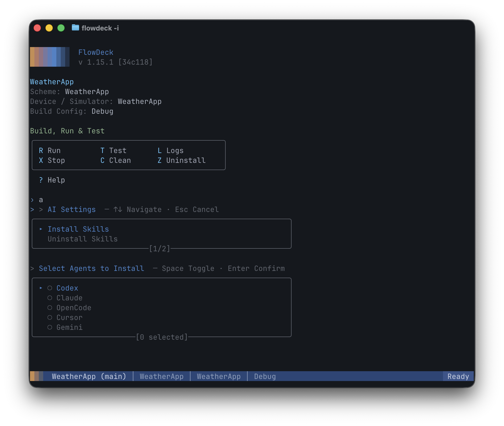
Task: Click the ? help shortcut symbol
Action: coord(41,180)
